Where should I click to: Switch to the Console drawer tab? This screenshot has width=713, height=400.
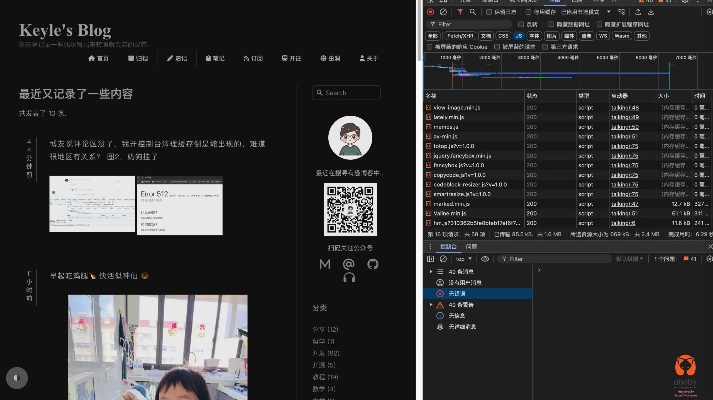coord(448,246)
